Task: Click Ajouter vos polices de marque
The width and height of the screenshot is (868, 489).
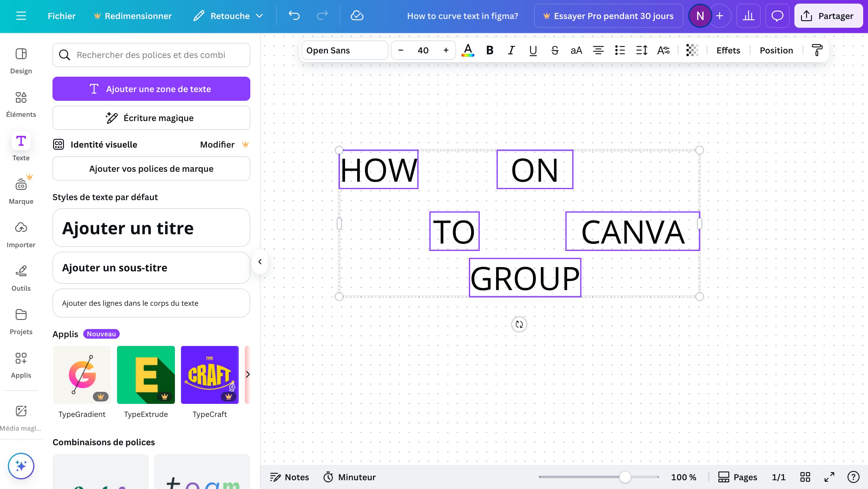Action: coord(151,168)
